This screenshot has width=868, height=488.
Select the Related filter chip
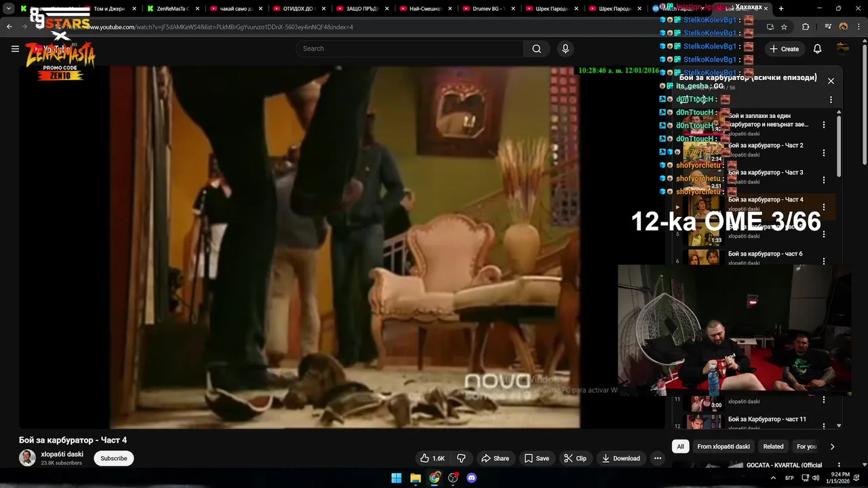pyautogui.click(x=773, y=447)
